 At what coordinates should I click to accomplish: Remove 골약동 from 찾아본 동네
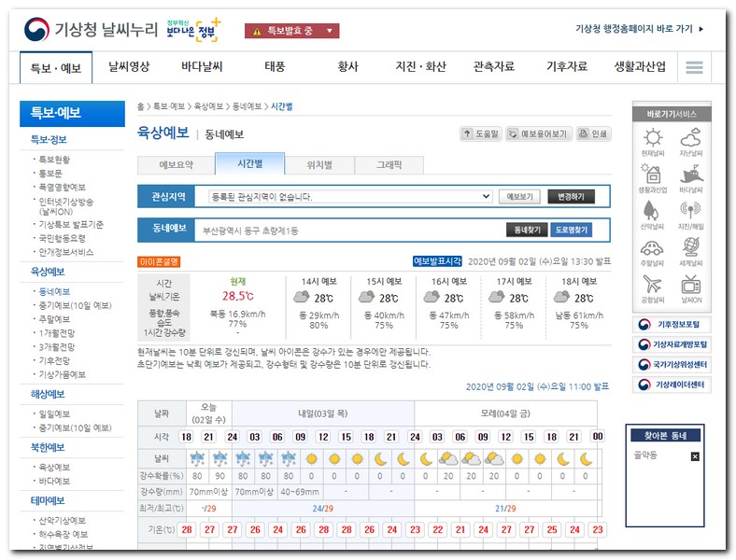(x=695, y=456)
